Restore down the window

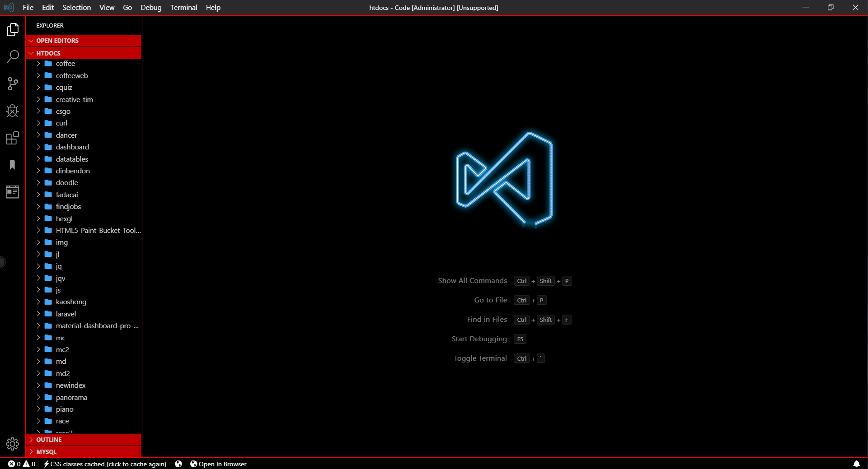point(830,8)
